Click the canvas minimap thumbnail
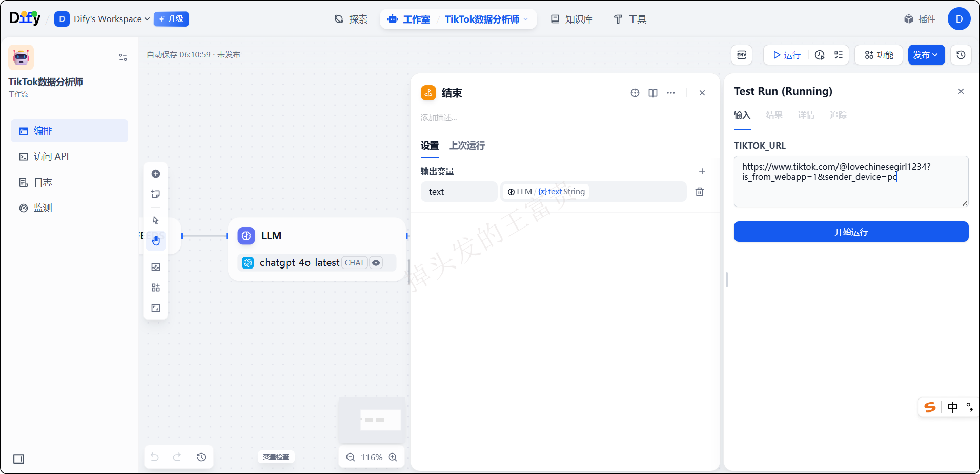This screenshot has width=980, height=474. [372, 420]
